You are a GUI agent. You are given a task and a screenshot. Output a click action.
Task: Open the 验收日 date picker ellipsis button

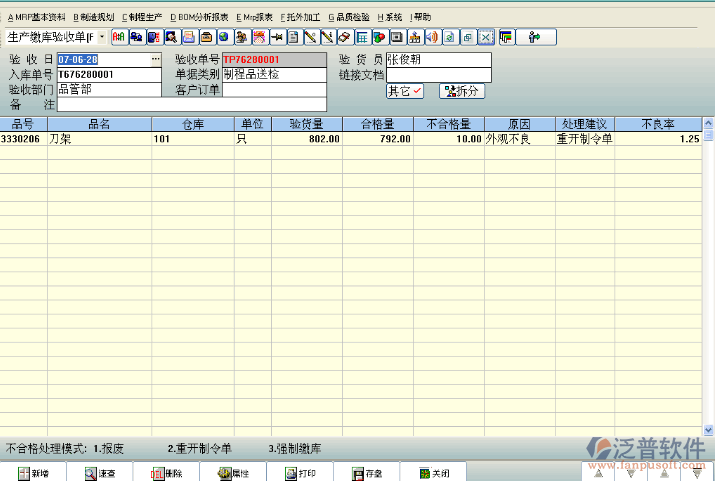pyautogui.click(x=155, y=60)
